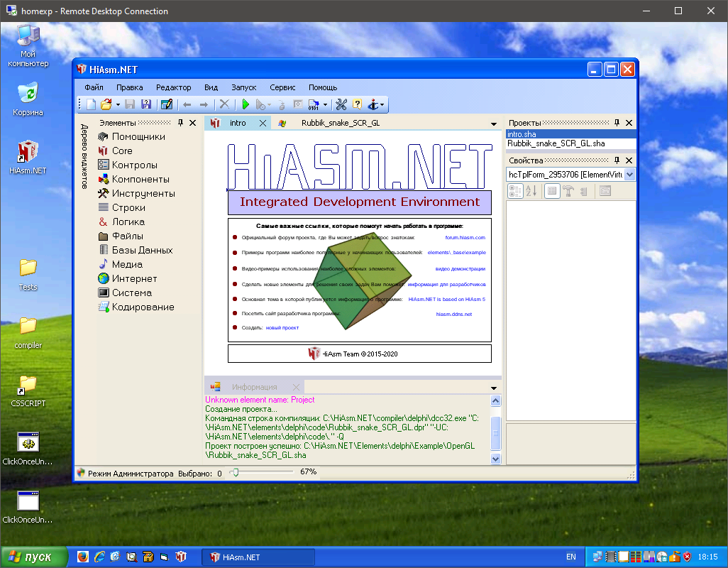Click the forum.hiasm.com link
This screenshot has height=568, width=728.
pos(465,237)
